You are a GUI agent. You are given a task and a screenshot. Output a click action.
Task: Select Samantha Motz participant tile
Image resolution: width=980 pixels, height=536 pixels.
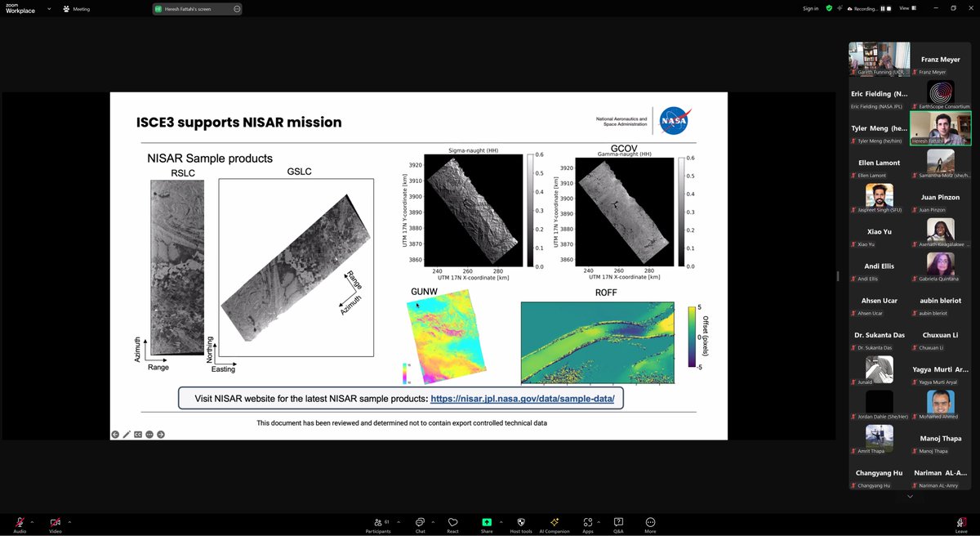point(940,163)
